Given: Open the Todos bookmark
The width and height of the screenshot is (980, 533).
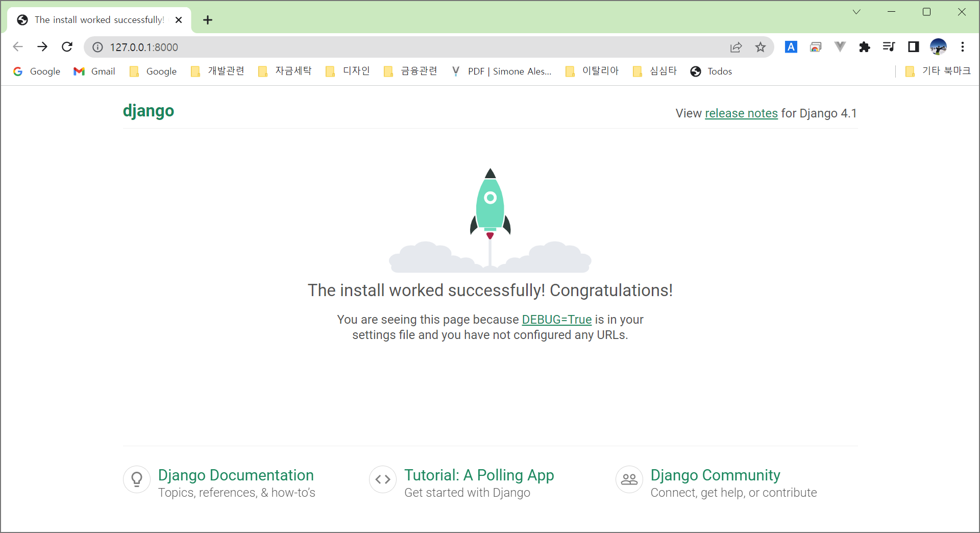Looking at the screenshot, I should (711, 71).
